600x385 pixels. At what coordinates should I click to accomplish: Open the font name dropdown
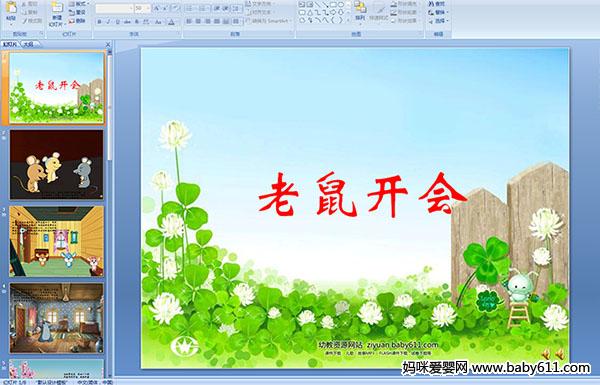(114, 8)
